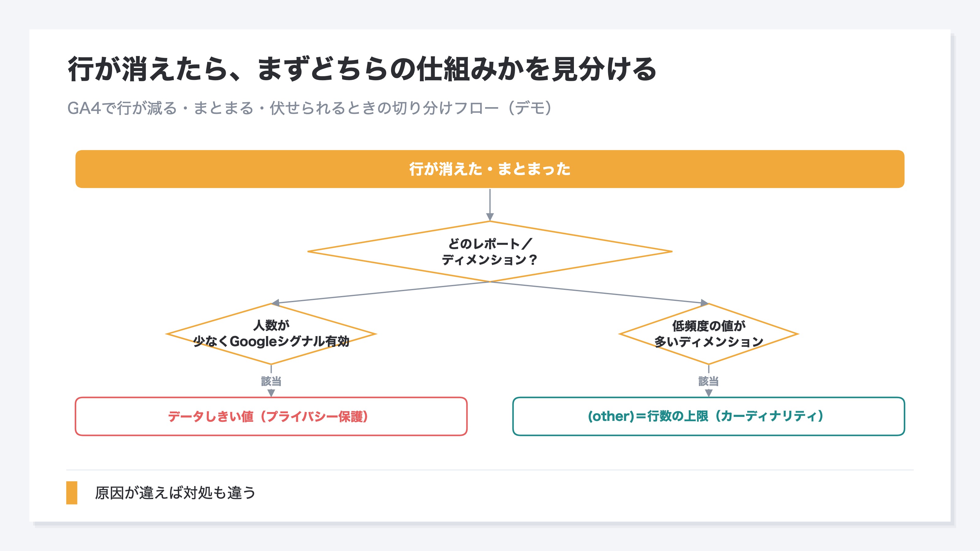Screen dimensions: 980x551
Task: Click the diamond '人数が少なくGoogleシグナル有効'
Action: coord(271,333)
